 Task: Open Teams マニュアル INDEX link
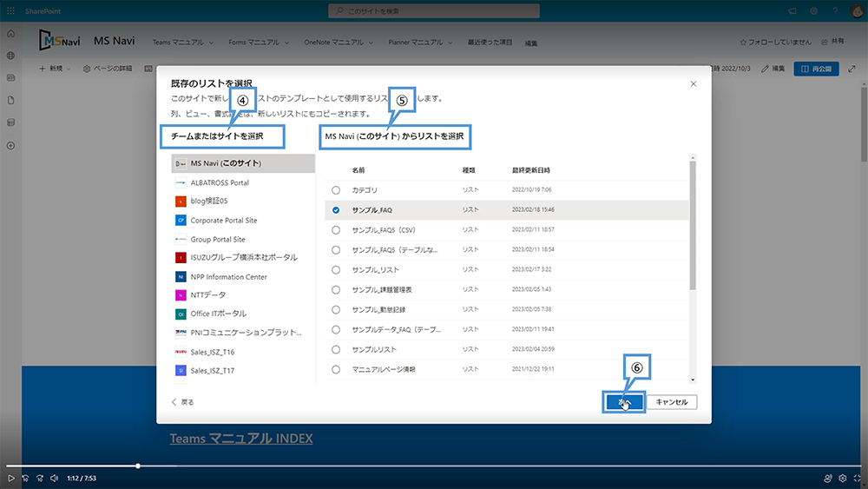click(x=240, y=439)
